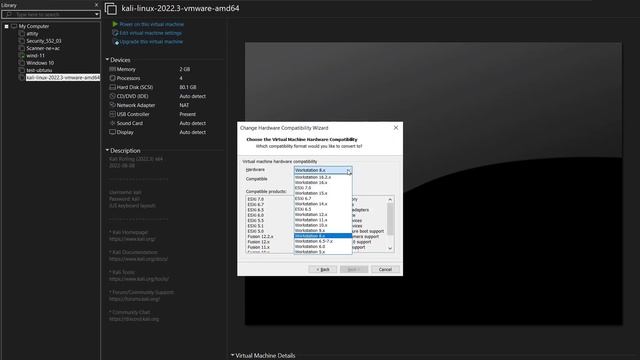This screenshot has width=640, height=360.
Task: Collapse the Description section
Action: 107,150
